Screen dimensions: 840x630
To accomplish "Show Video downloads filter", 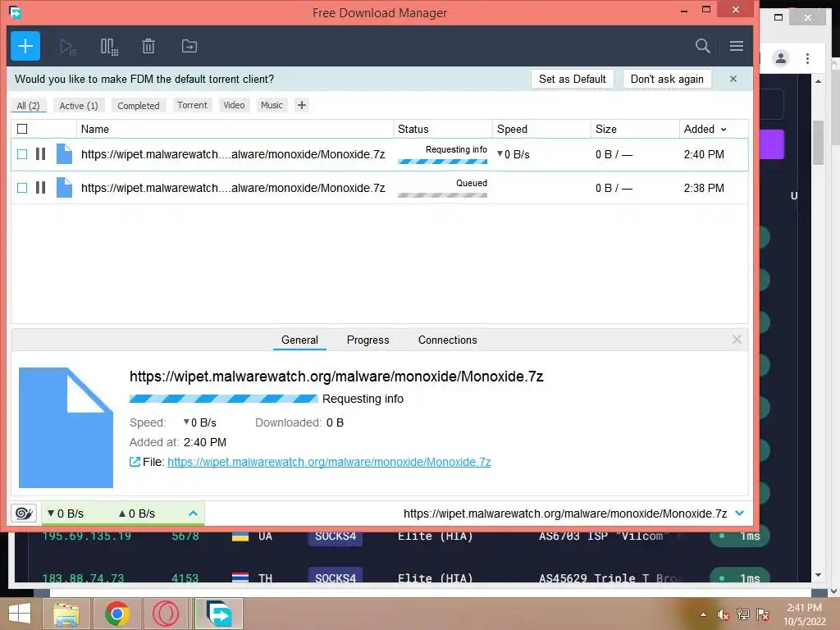I will click(x=234, y=105).
